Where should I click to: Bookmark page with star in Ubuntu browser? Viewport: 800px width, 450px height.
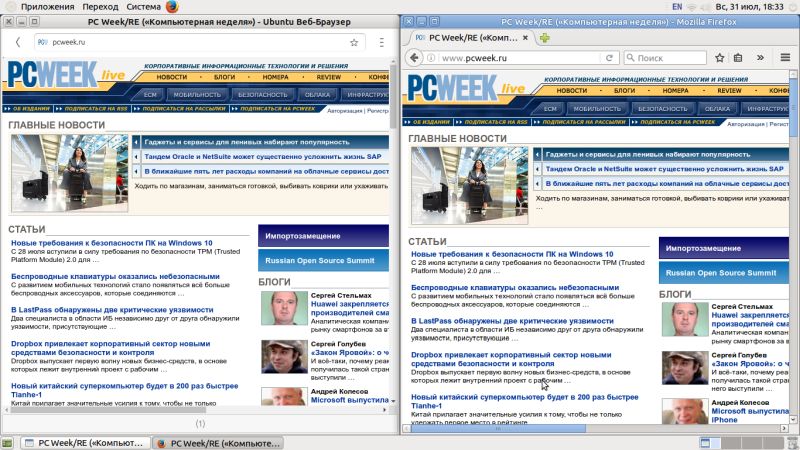click(x=354, y=42)
